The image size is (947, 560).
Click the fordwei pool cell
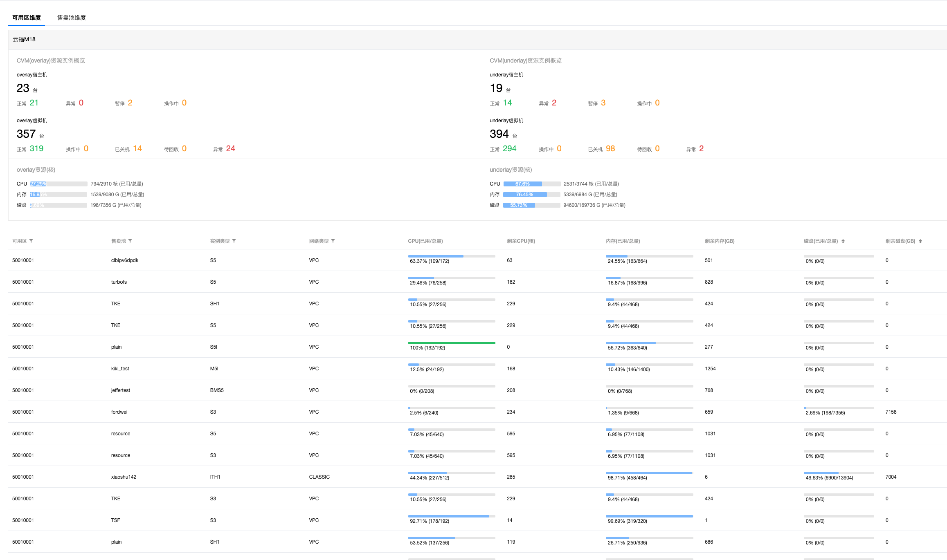click(x=119, y=412)
